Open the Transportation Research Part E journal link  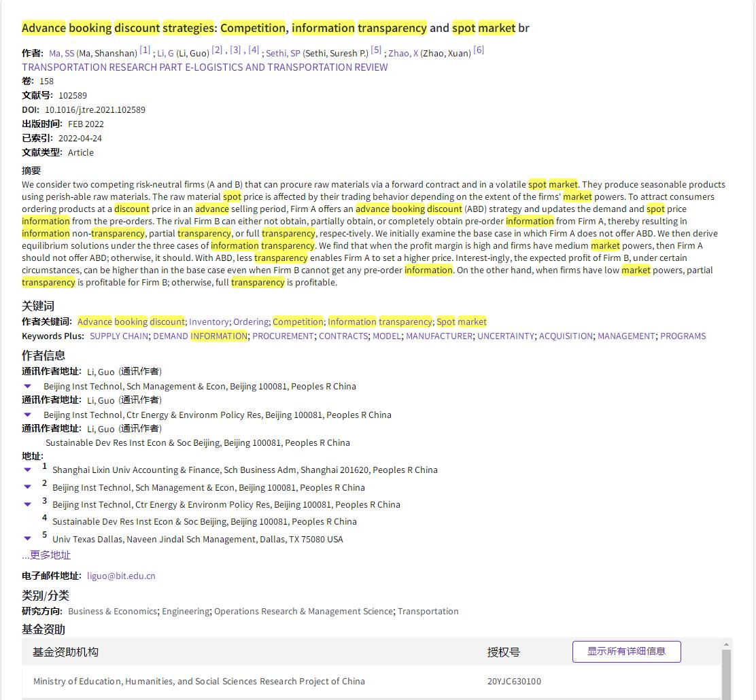click(x=205, y=67)
